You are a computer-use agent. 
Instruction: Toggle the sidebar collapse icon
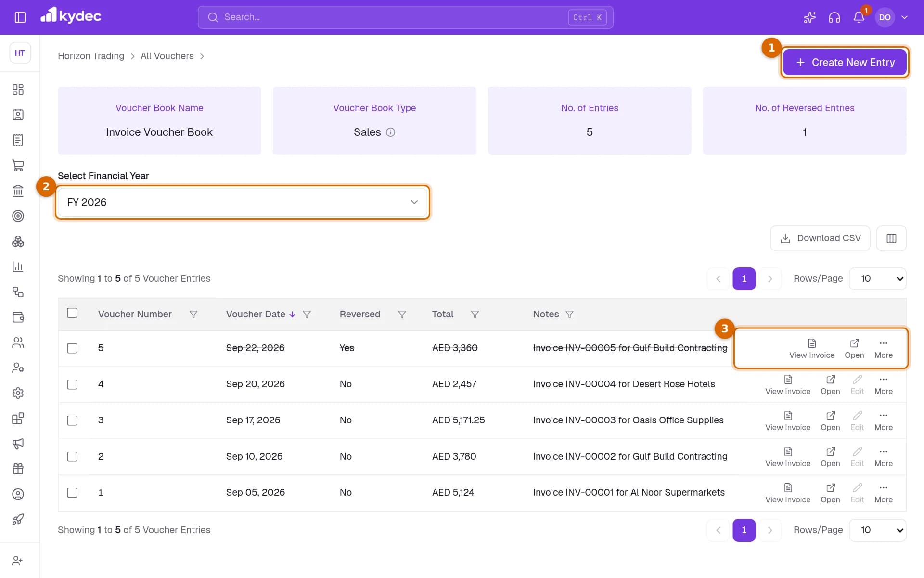click(20, 17)
